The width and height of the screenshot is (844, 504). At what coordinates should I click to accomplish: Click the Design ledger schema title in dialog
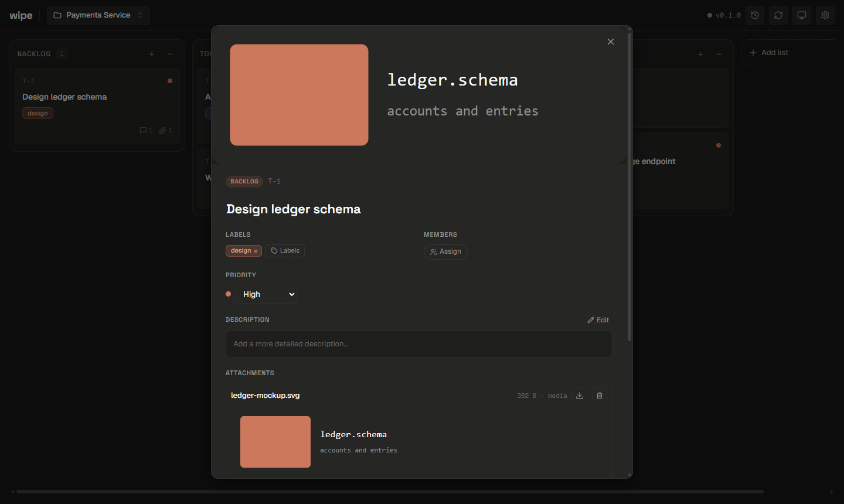pos(293,209)
